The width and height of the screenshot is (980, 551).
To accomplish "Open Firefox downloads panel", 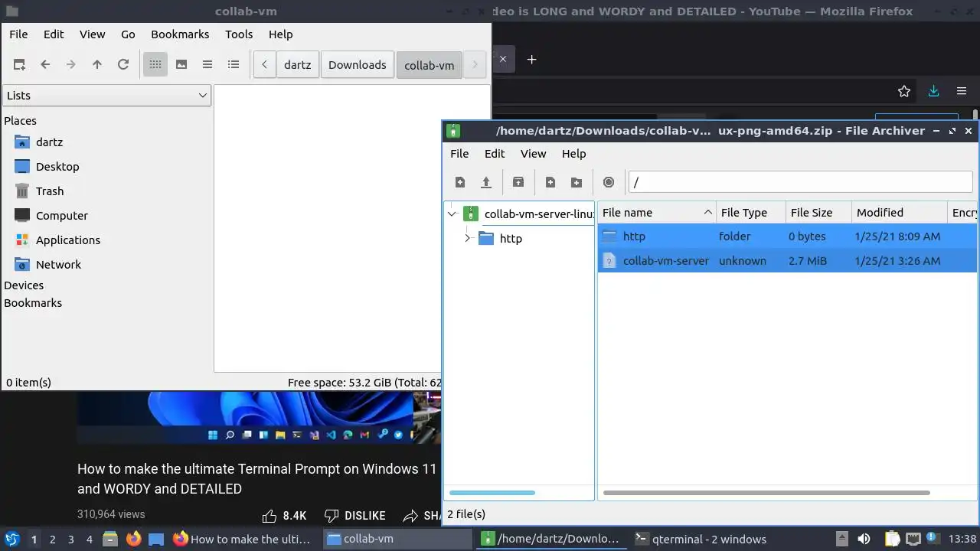I will pyautogui.click(x=933, y=91).
